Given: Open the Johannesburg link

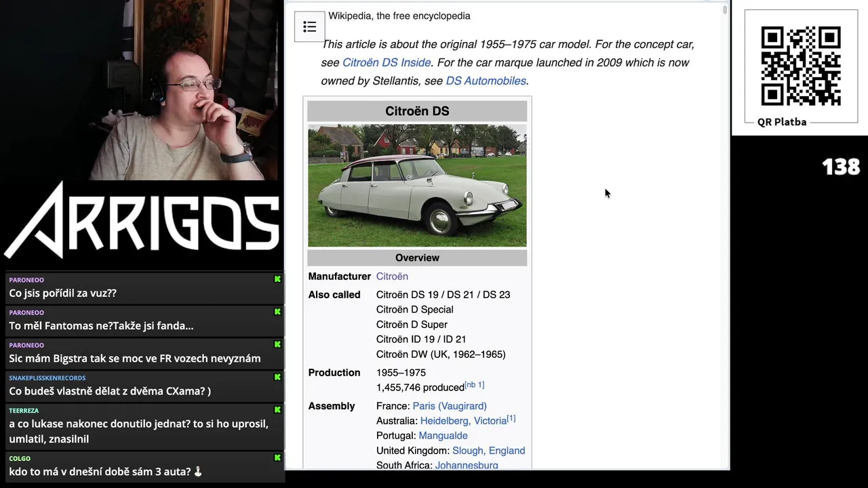Looking at the screenshot, I should click(467, 465).
